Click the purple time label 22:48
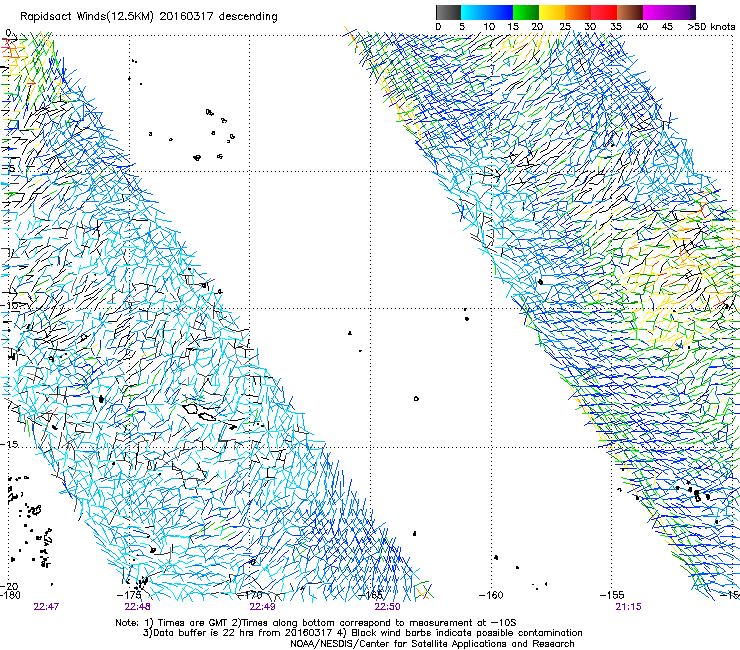 pos(137,607)
